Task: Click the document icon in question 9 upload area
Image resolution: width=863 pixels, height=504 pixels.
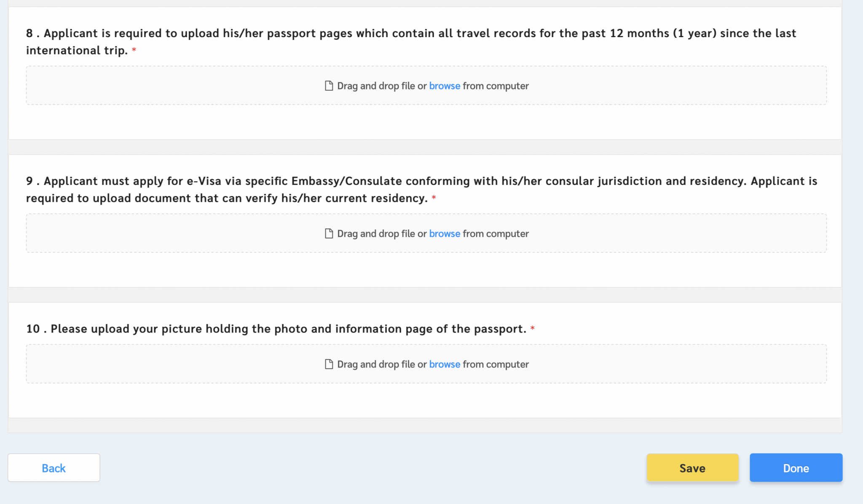Action: 329,233
